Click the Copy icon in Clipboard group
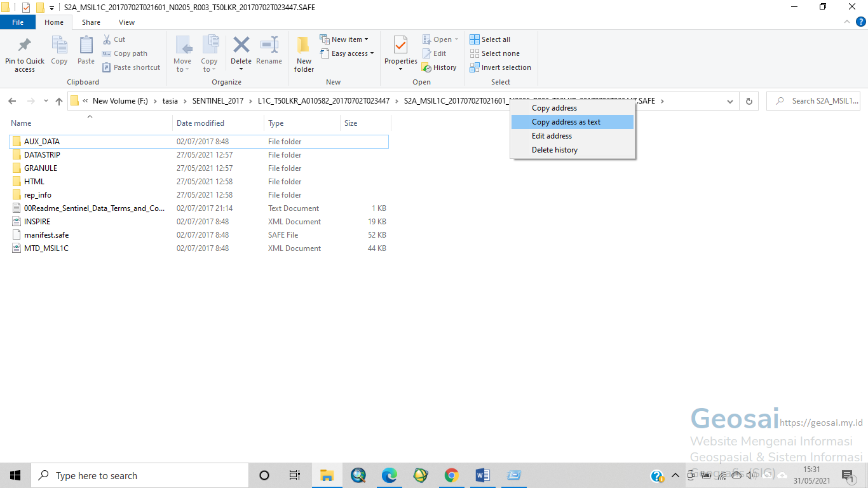 coord(59,46)
